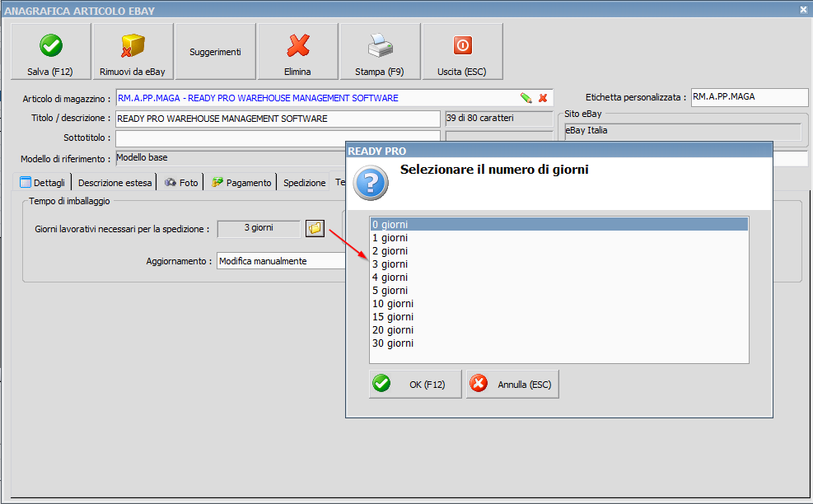
Task: Select "10 giorni" in the list
Action: (x=559, y=304)
